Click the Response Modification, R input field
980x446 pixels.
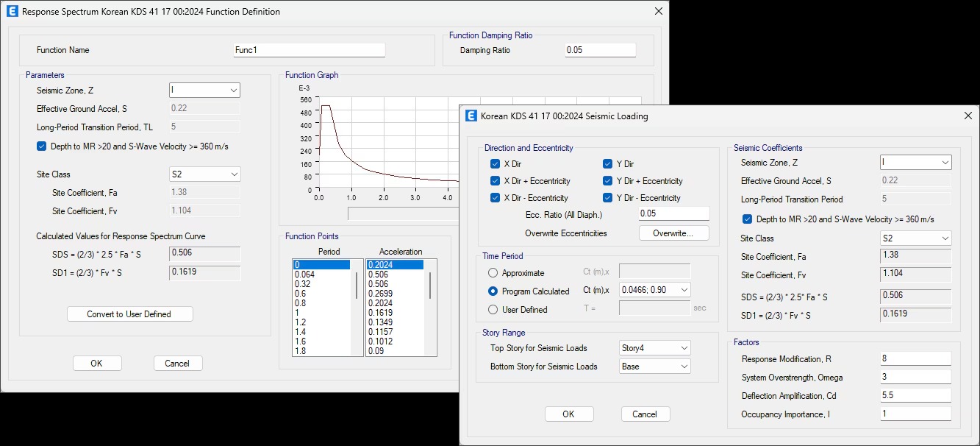(x=915, y=359)
